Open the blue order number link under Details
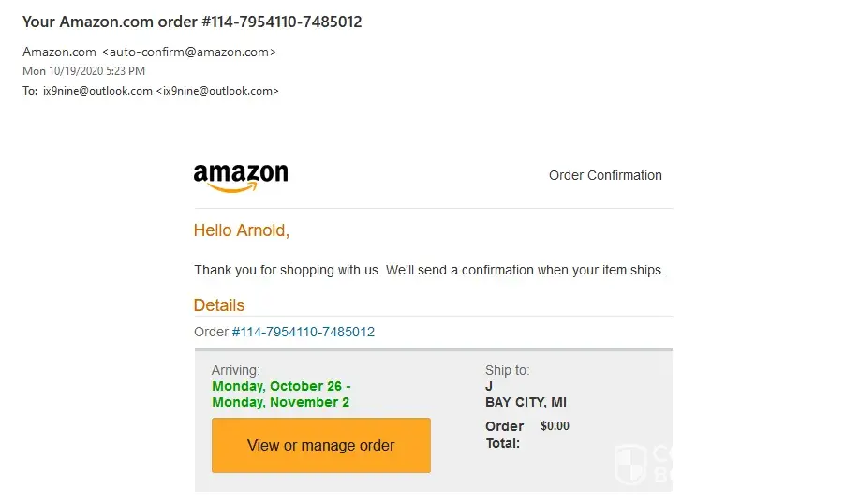 (x=304, y=332)
